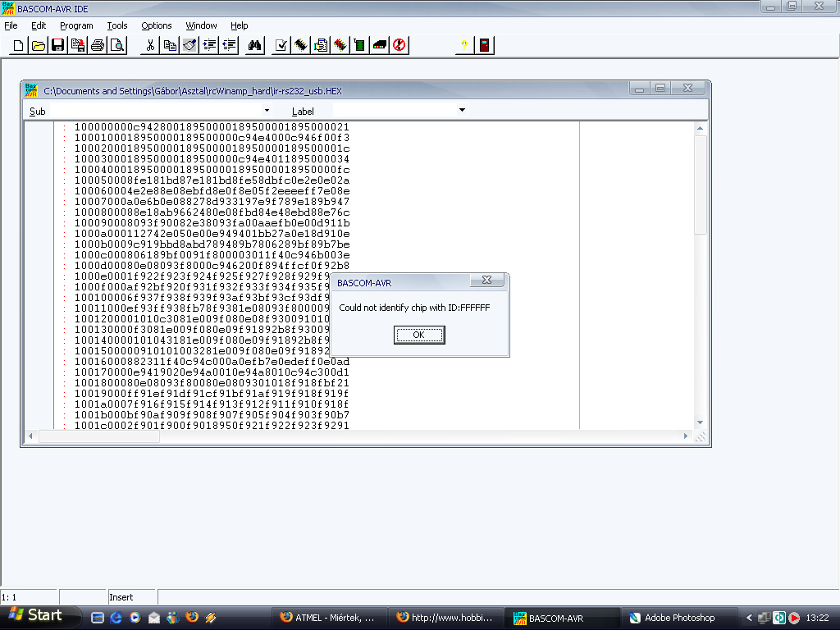Switch to the ATMEL Firefox taskbar window
This screenshot has width=840, height=630.
[329, 618]
